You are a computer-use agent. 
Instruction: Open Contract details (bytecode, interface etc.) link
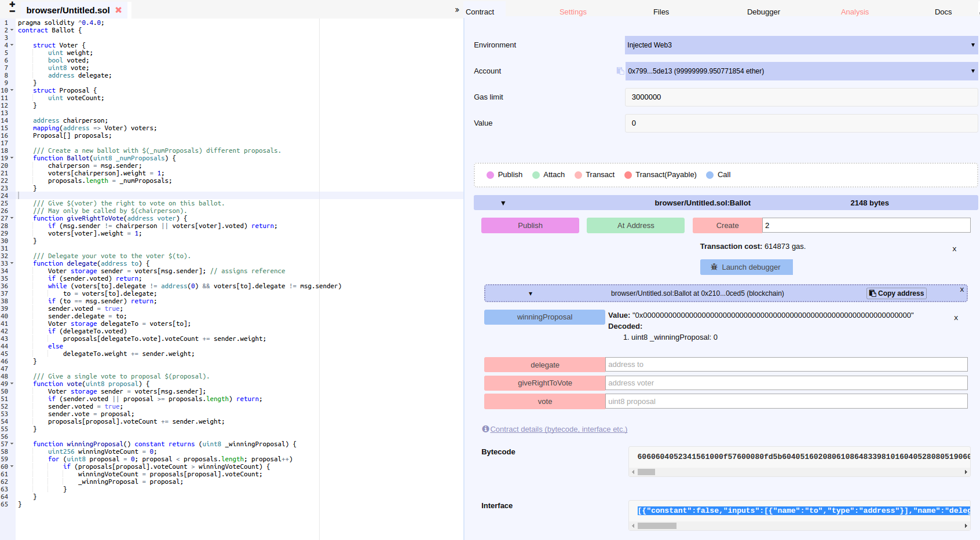(x=558, y=429)
